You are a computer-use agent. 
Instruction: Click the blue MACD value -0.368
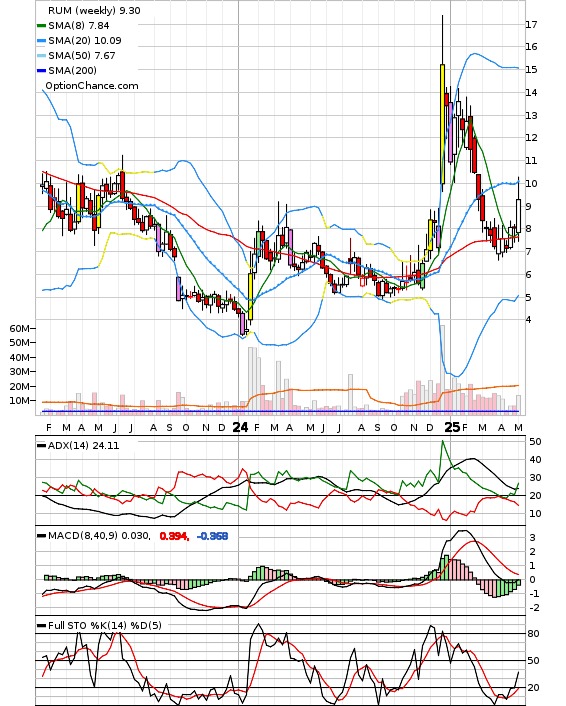click(212, 536)
